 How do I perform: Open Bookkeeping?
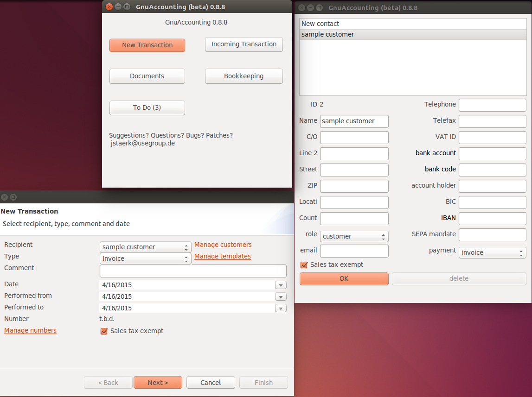coord(244,76)
